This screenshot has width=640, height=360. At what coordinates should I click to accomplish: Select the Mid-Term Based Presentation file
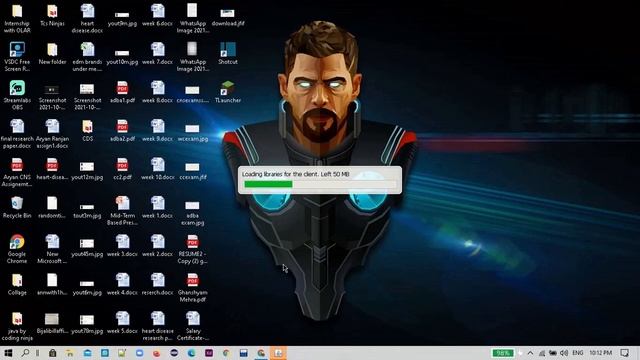[122, 210]
